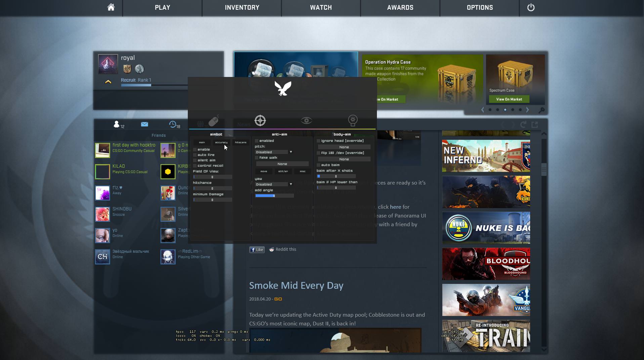Viewport: 644px width, 360px height.
Task: Open the NEW INFERNO banner thumbnail
Action: click(486, 156)
